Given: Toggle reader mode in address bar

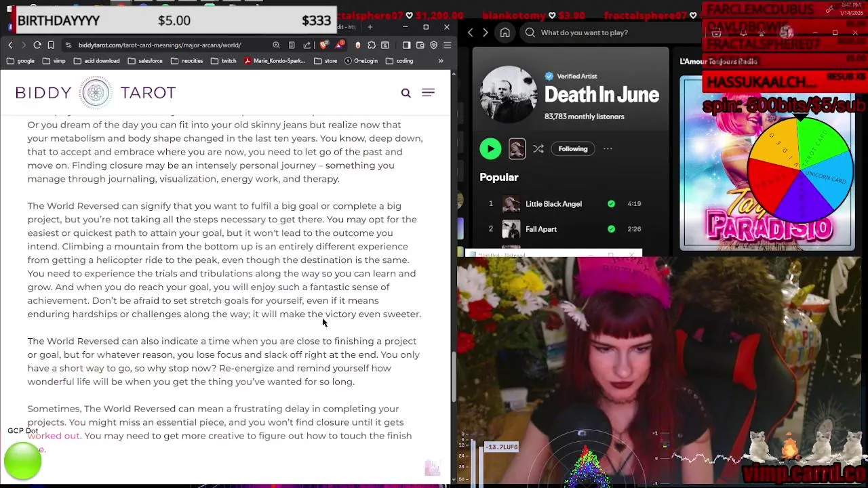Looking at the screenshot, I should pos(292,45).
